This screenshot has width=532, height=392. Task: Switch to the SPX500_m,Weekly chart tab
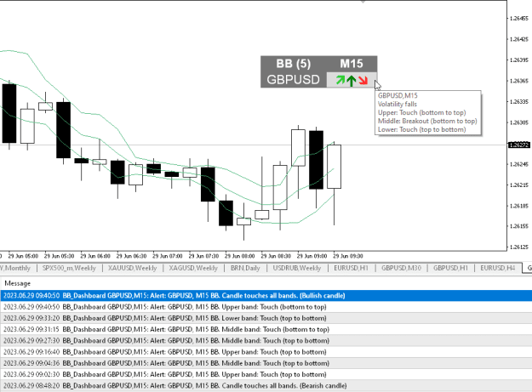click(69, 268)
